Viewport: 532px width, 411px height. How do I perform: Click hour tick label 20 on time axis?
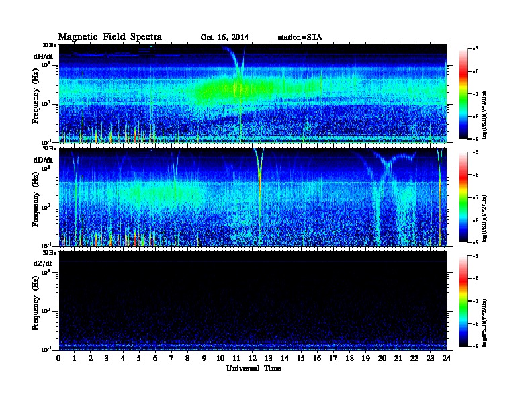coord(382,359)
